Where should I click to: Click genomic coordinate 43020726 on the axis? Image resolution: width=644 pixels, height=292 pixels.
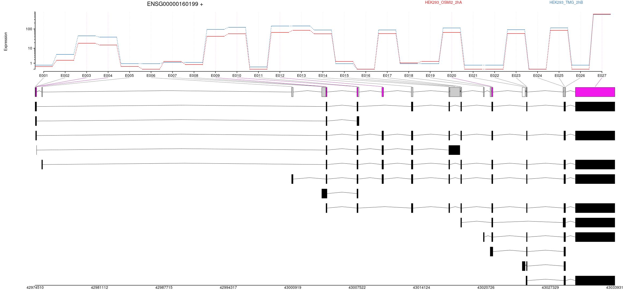[486, 287]
